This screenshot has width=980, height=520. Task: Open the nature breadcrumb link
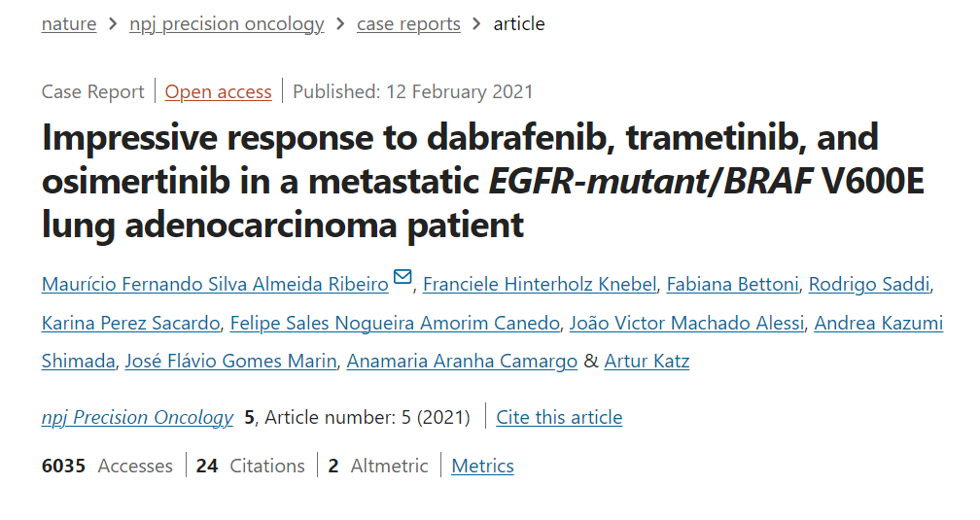[x=69, y=23]
